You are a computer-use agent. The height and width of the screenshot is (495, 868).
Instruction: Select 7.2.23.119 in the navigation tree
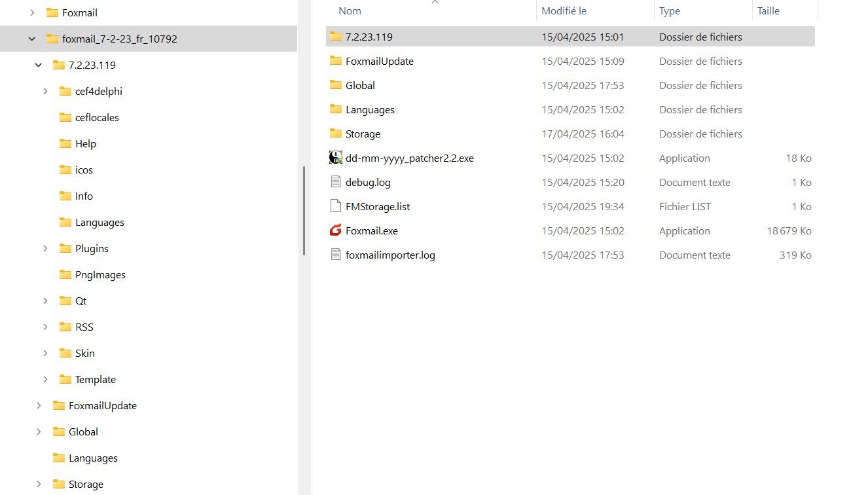[92, 65]
